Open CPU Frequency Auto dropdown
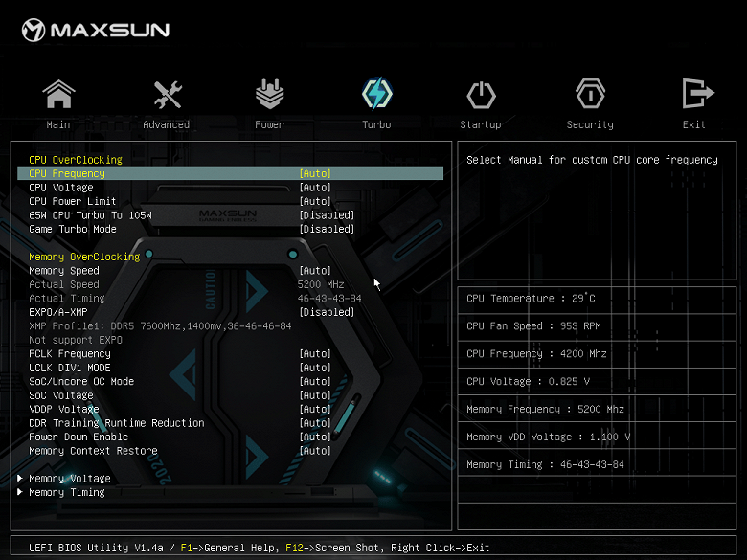Image resolution: width=747 pixels, height=560 pixels. (x=315, y=174)
